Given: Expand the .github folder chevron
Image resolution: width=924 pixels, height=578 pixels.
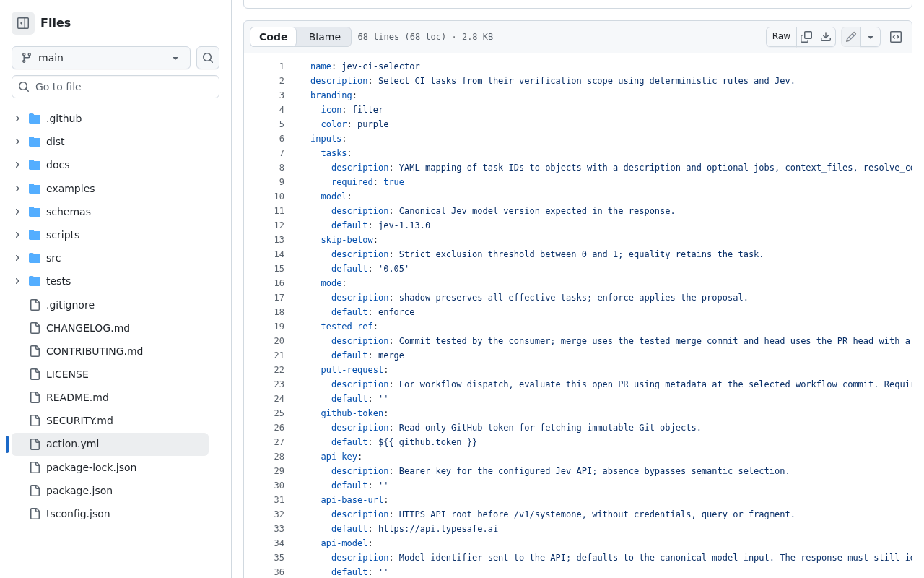Looking at the screenshot, I should pos(17,118).
